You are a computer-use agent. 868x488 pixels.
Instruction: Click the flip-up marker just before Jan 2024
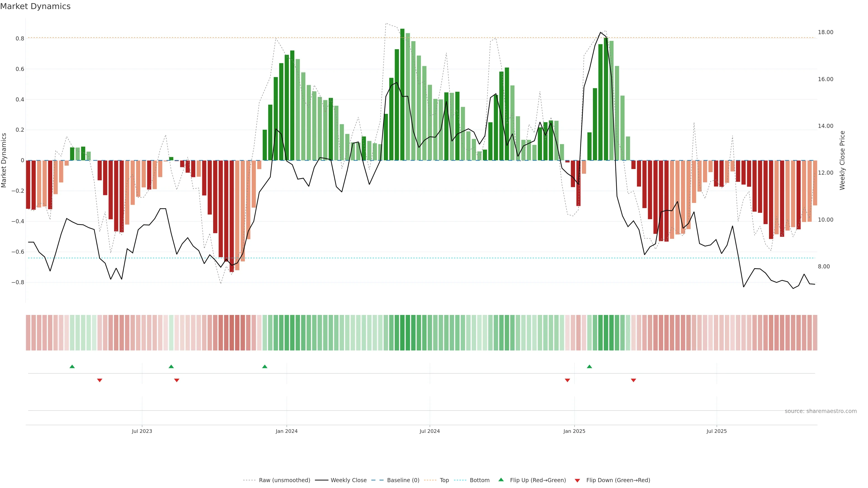point(264,366)
